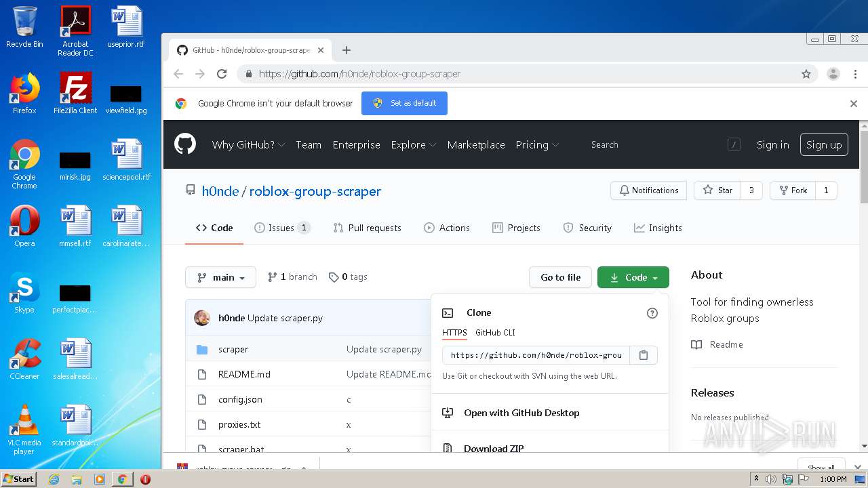Click the Go to file button

coord(560,277)
